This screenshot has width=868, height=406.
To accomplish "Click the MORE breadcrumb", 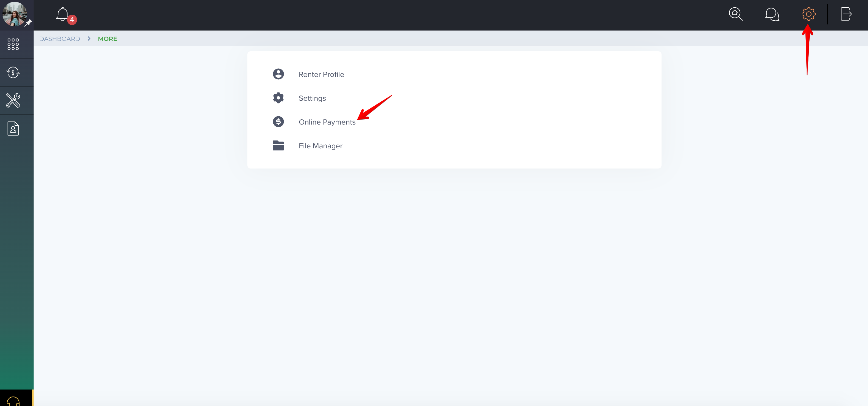I will 108,39.
